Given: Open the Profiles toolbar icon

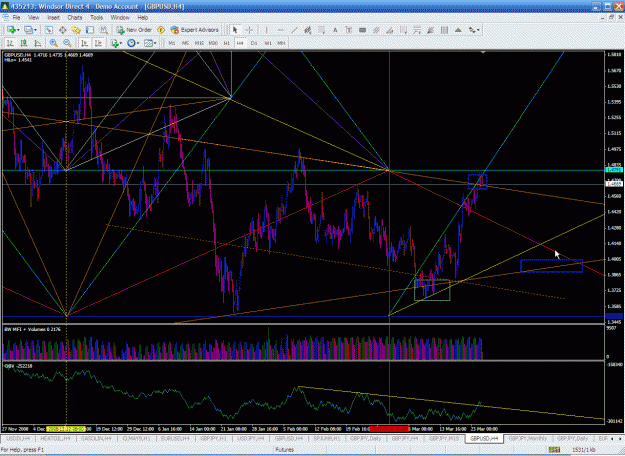Looking at the screenshot, I should tap(28, 30).
